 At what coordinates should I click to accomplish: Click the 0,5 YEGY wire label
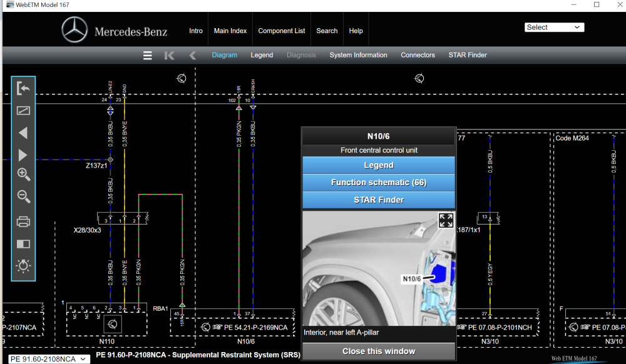[490, 275]
